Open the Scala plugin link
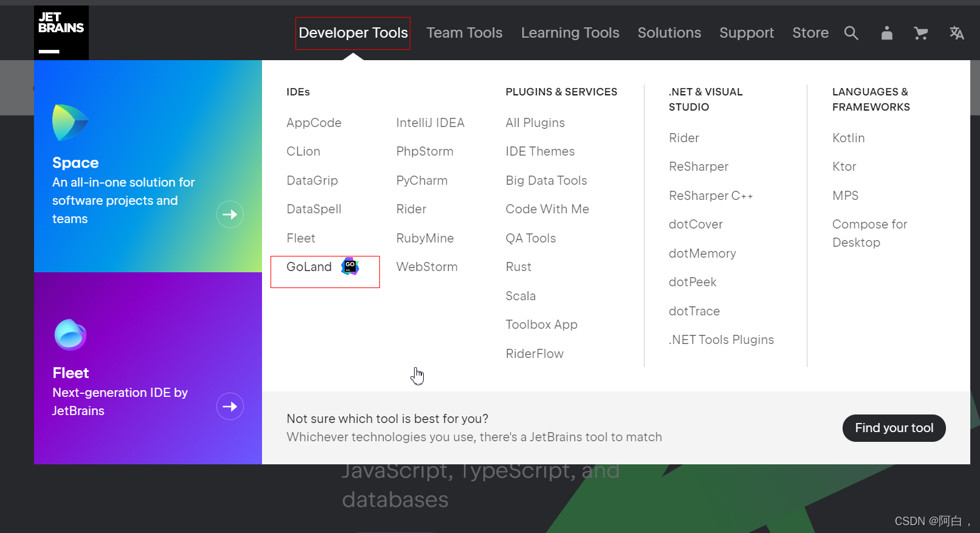Image resolution: width=980 pixels, height=533 pixels. pyautogui.click(x=520, y=296)
